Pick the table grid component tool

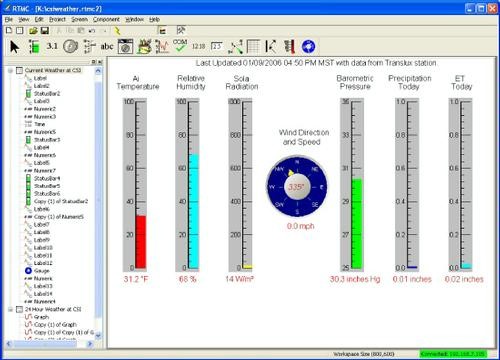(253, 46)
